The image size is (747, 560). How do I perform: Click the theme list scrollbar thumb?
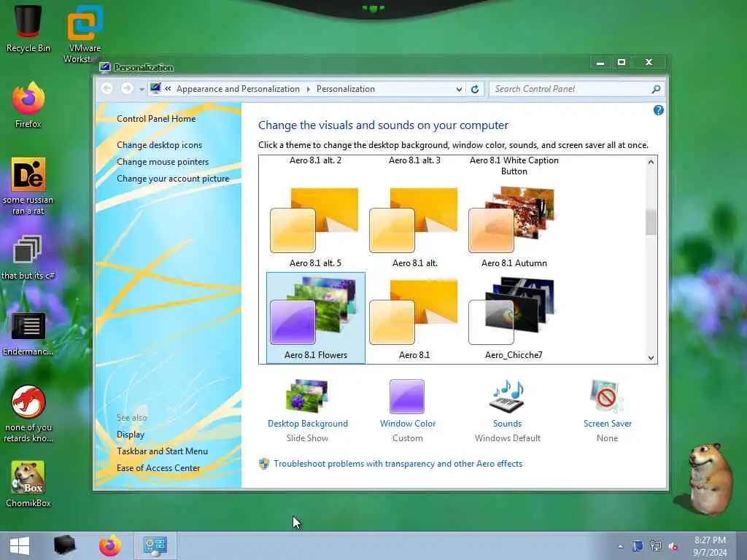click(x=651, y=223)
